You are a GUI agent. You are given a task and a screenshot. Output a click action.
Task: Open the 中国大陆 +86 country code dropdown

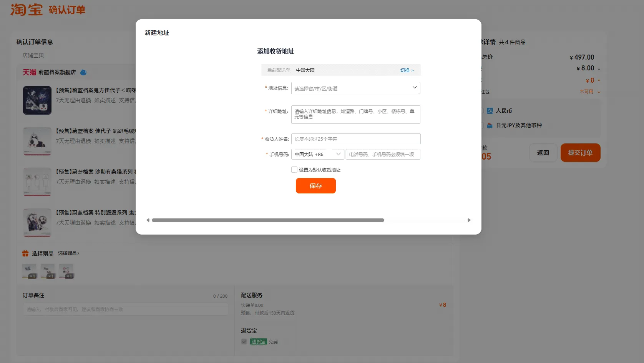click(317, 154)
